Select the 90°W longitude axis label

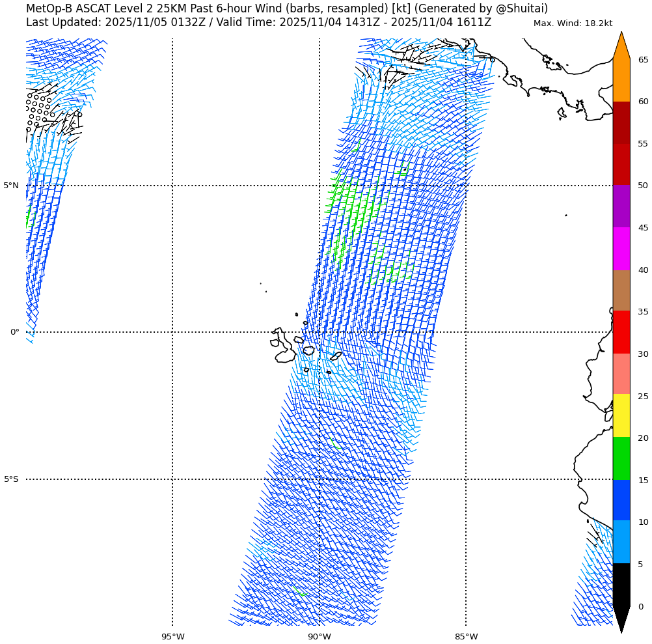[x=319, y=637]
